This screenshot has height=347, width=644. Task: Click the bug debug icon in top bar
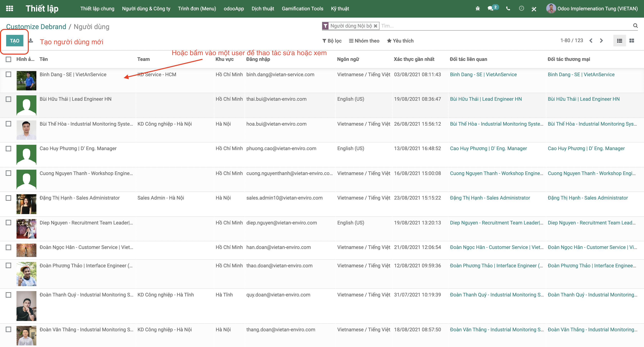point(477,8)
